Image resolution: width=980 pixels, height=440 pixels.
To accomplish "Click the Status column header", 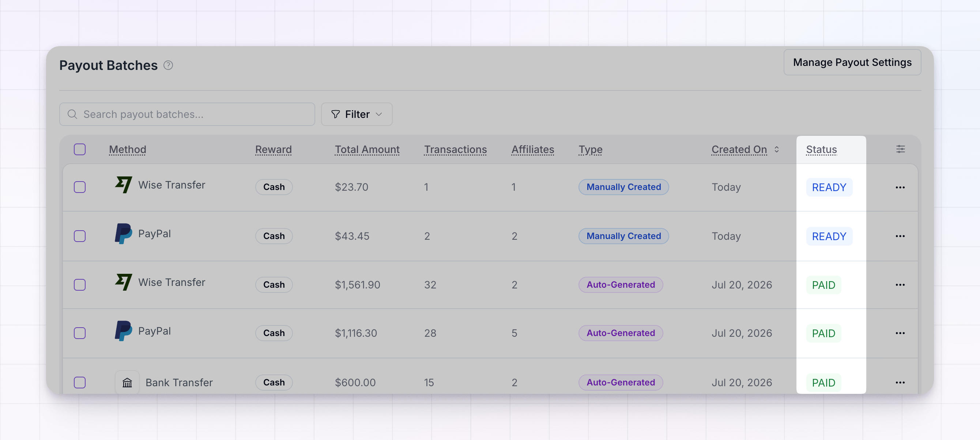I will pyautogui.click(x=821, y=149).
